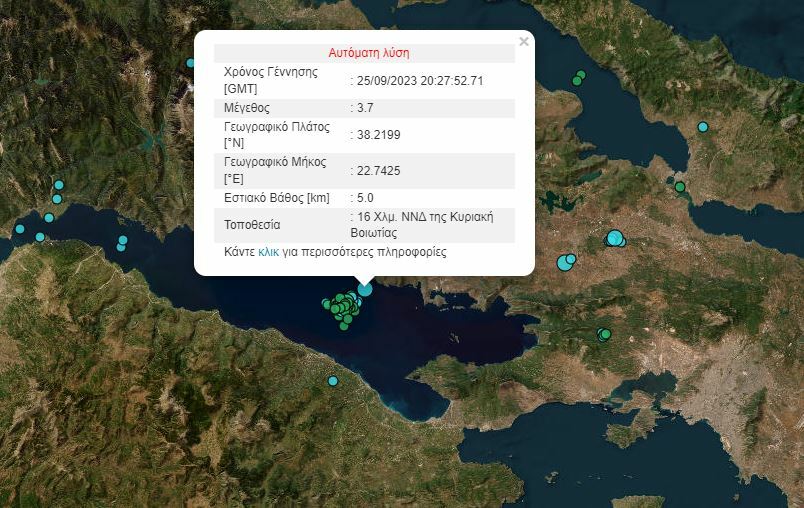Viewport: 804px width, 508px height.
Task: Click the largest cyan marker cluster east of popup
Action: [615, 238]
